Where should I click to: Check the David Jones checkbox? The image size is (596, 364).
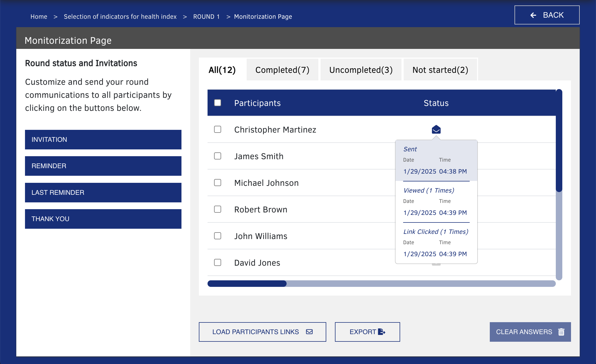[218, 262]
